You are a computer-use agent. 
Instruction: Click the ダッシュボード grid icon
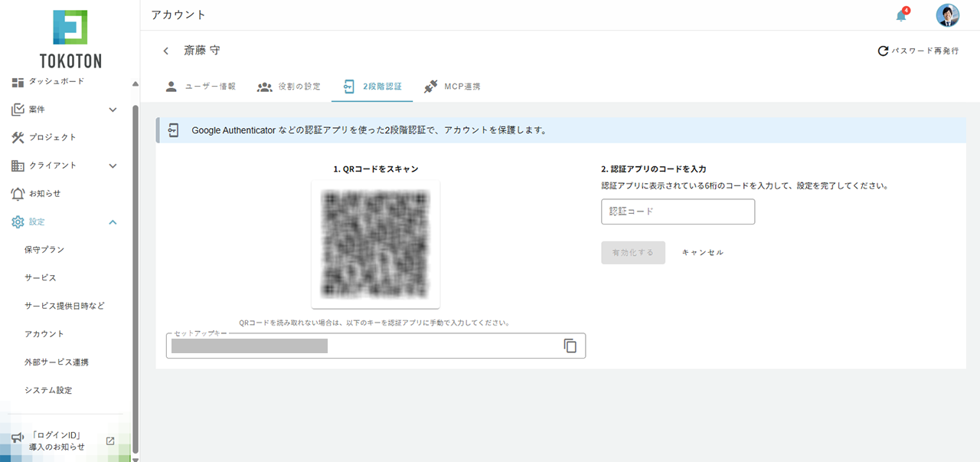pyautogui.click(x=18, y=81)
